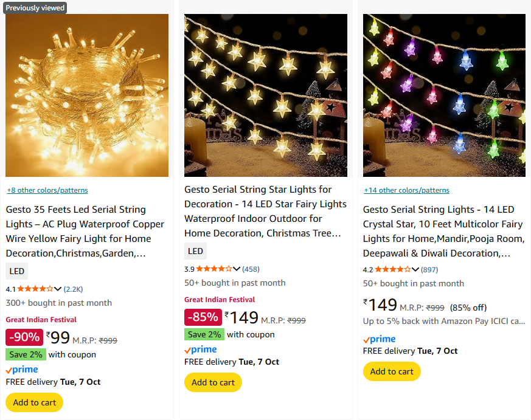Viewport: 531px width, 420px height.
Task: Open the 2.2K reviews link
Action: coord(73,289)
